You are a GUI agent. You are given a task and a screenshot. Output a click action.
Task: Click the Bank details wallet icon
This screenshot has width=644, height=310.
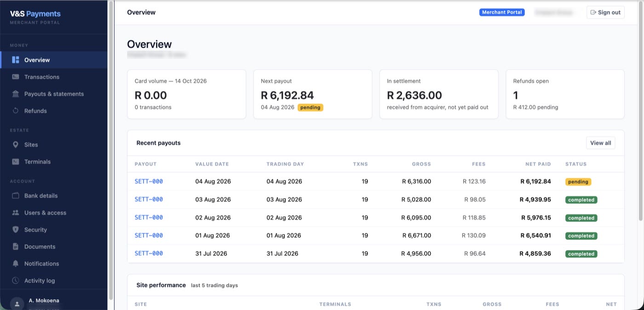point(16,196)
